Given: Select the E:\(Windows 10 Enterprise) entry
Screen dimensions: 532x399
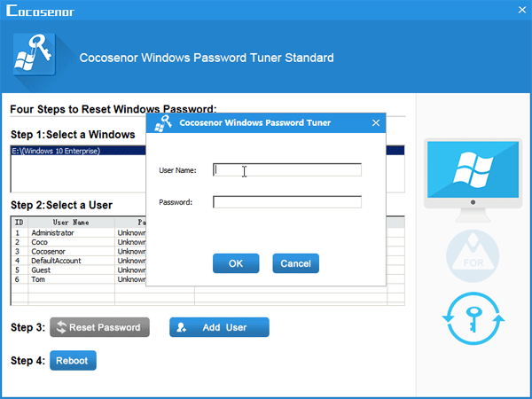Looking at the screenshot, I should point(78,151).
